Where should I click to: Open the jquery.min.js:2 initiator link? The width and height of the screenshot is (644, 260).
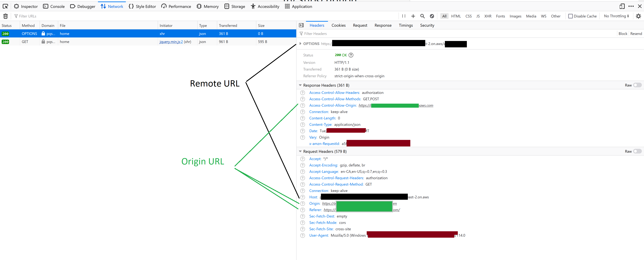(x=171, y=41)
